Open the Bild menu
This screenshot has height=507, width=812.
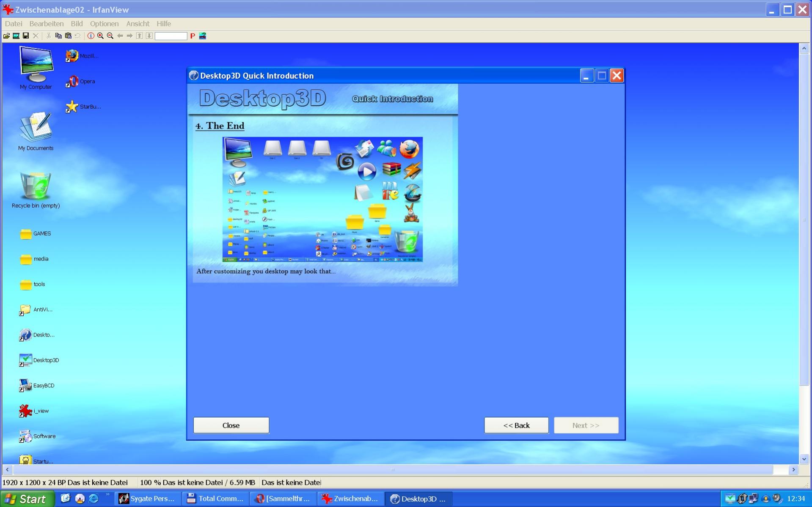pos(77,24)
